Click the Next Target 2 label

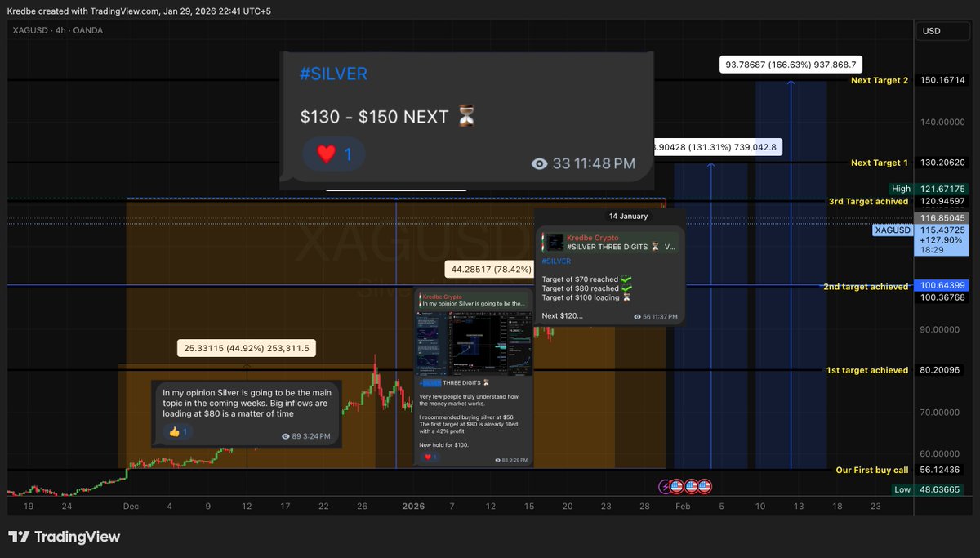(x=879, y=80)
